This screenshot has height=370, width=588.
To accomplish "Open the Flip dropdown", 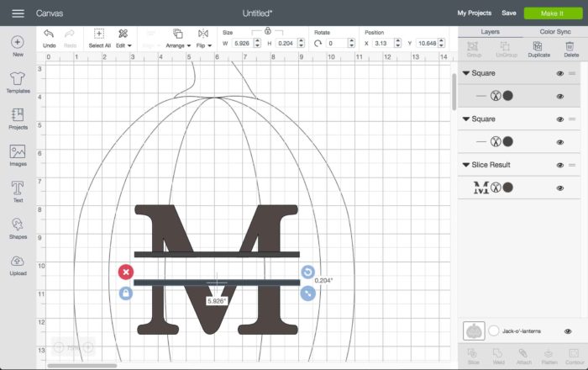I will pos(203,39).
